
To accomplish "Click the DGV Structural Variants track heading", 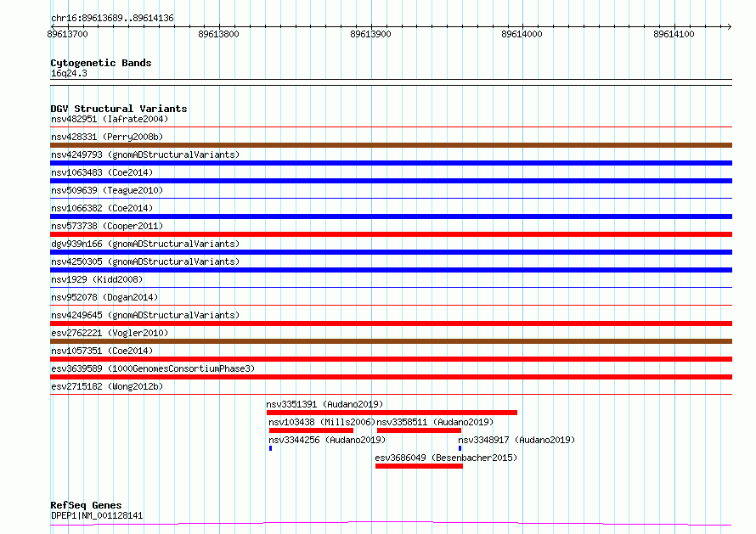I will (x=119, y=109).
